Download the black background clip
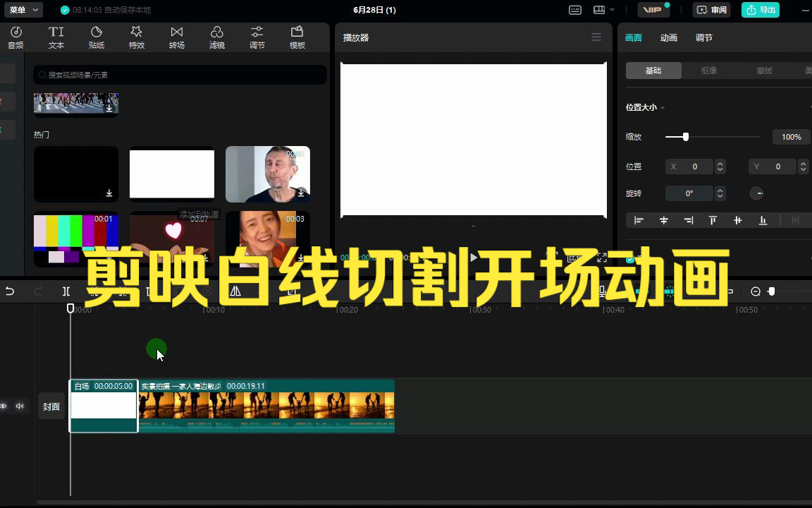Image resolution: width=812 pixels, height=508 pixels. click(x=109, y=193)
